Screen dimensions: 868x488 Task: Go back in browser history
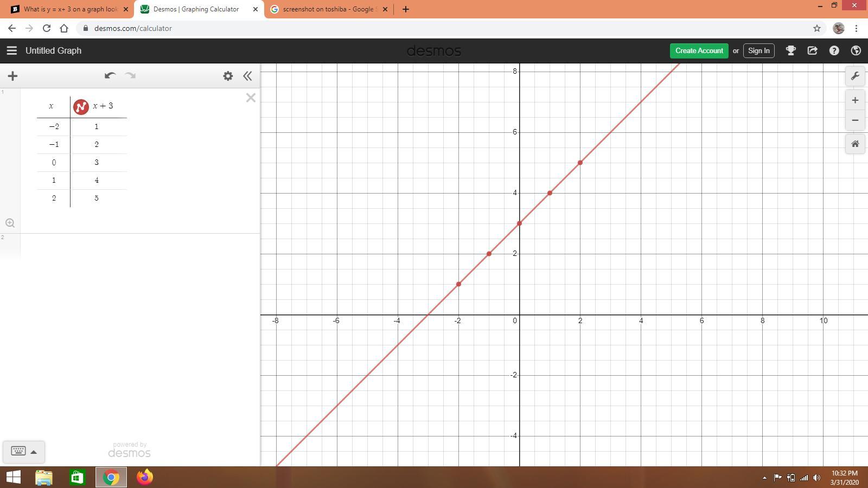coord(12,28)
